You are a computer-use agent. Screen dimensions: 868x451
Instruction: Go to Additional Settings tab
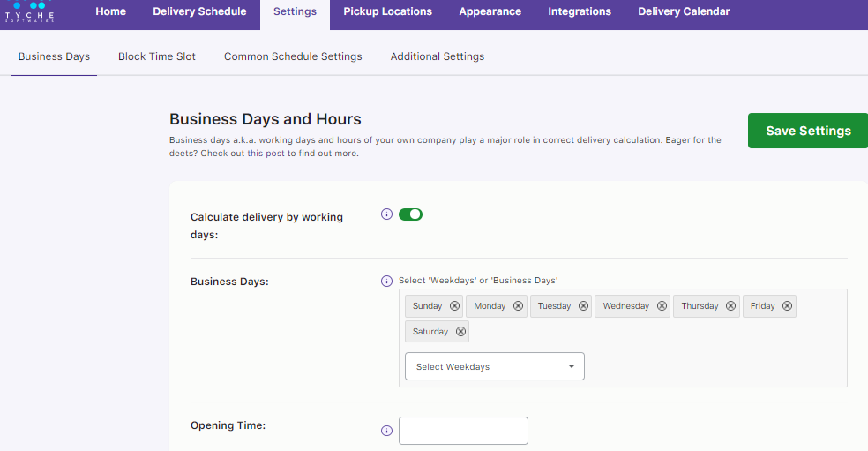pos(438,56)
